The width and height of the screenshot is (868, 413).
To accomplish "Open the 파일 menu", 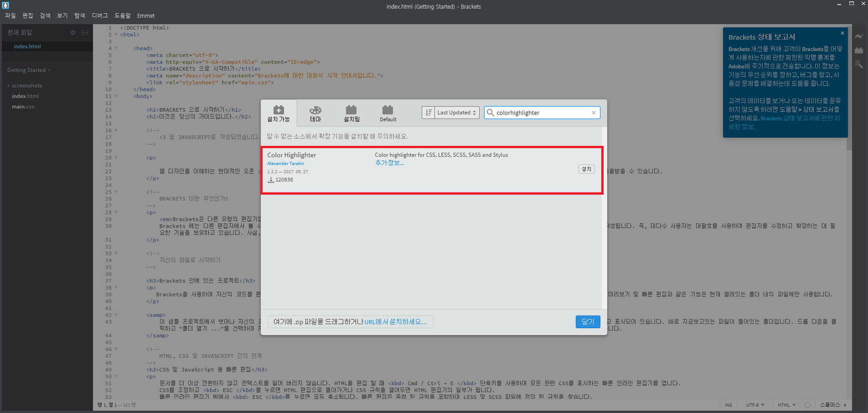I will pyautogui.click(x=10, y=15).
